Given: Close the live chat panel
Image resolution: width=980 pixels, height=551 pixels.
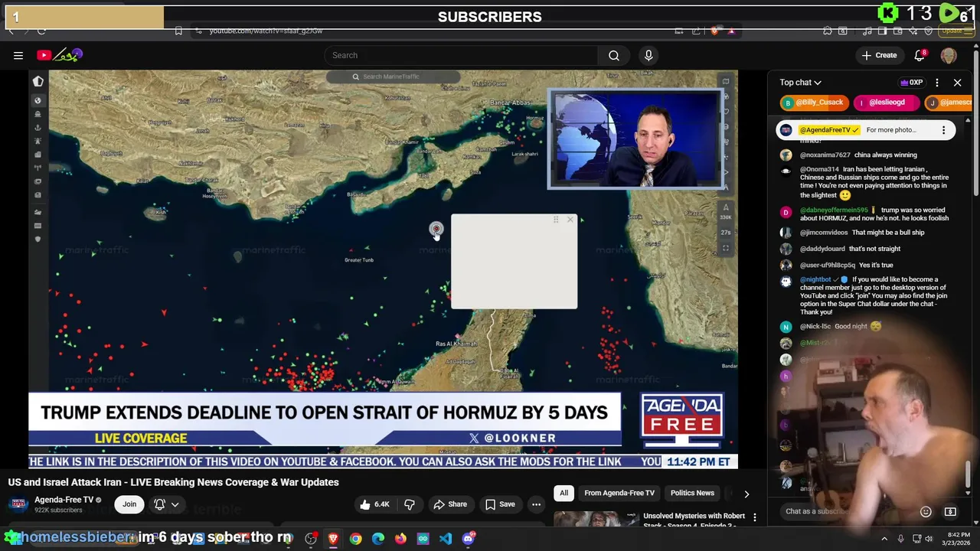Looking at the screenshot, I should point(957,83).
